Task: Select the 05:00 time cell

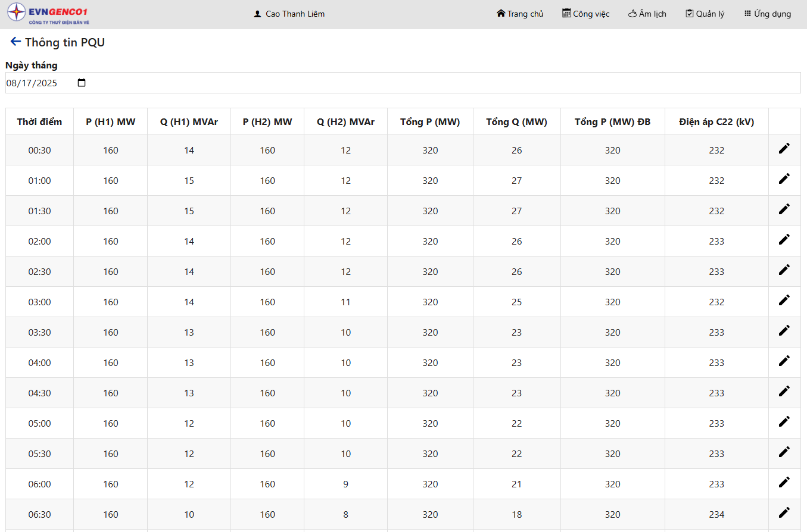Action: pyautogui.click(x=39, y=424)
